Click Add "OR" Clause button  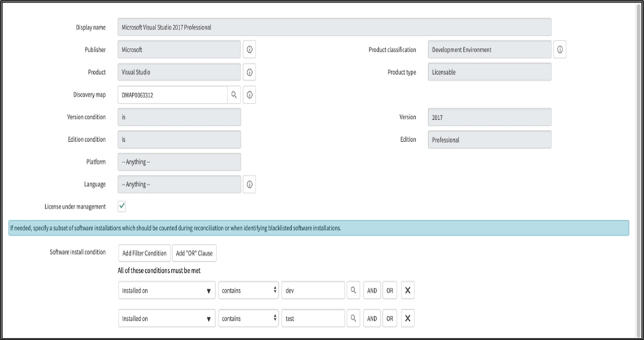coord(194,253)
